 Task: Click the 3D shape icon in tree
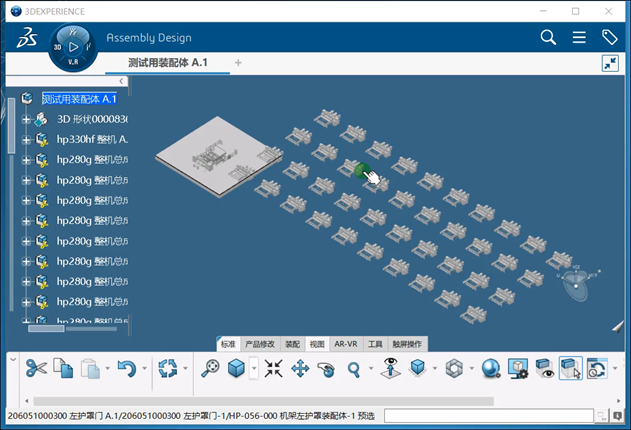coord(41,119)
